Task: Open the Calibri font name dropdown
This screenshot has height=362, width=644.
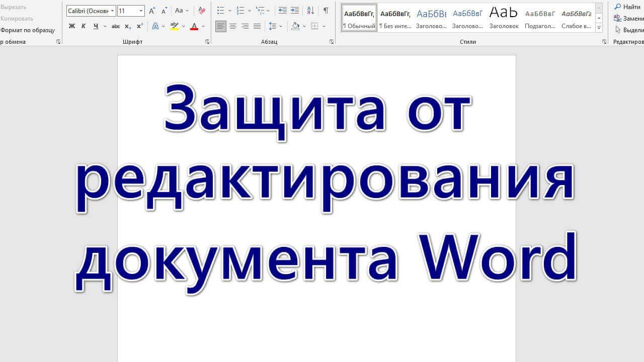Action: [x=112, y=11]
